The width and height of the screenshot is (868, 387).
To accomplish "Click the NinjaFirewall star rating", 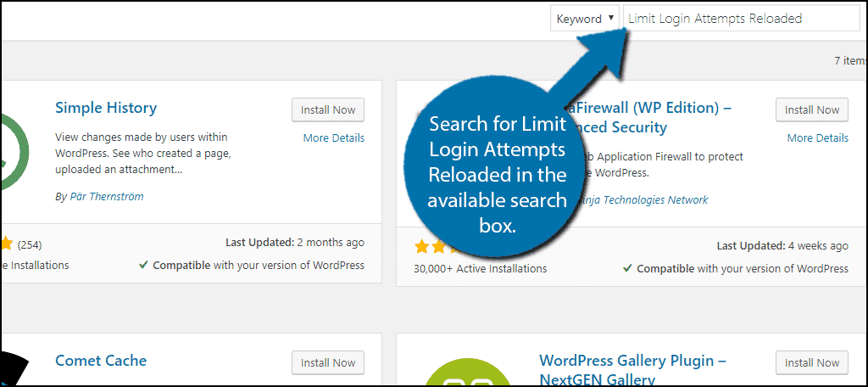I will (x=437, y=247).
